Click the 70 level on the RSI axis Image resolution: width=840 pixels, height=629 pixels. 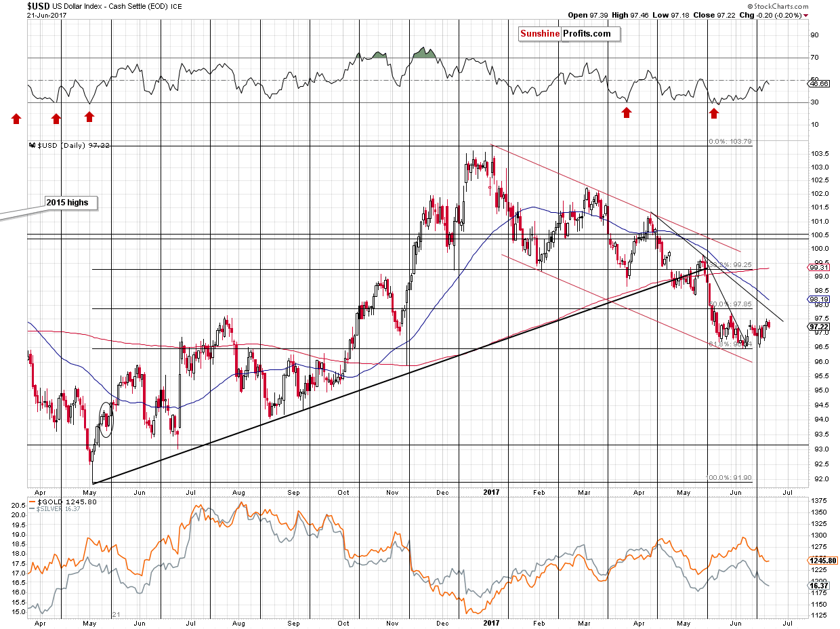[x=814, y=58]
